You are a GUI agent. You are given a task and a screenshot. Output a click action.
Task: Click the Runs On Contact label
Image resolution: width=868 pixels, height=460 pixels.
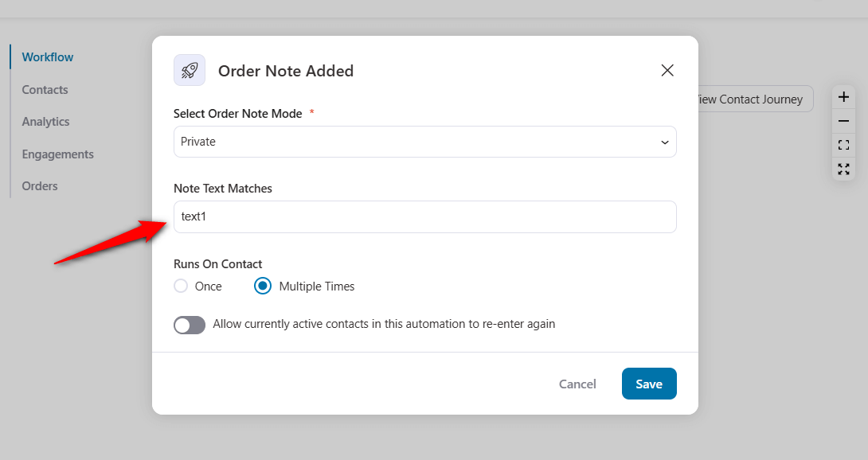pos(218,264)
